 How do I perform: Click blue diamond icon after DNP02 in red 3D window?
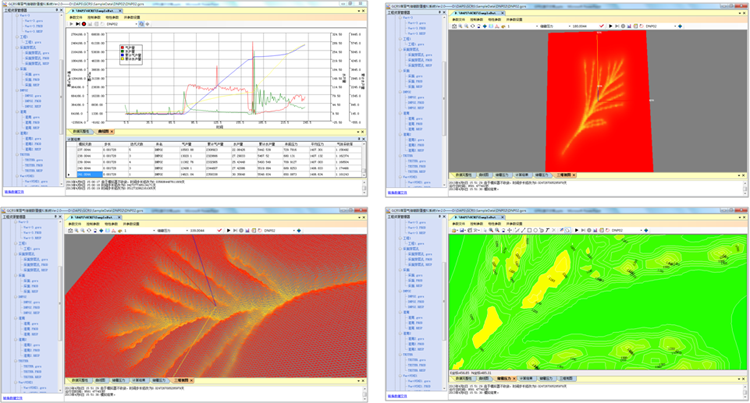click(x=680, y=26)
